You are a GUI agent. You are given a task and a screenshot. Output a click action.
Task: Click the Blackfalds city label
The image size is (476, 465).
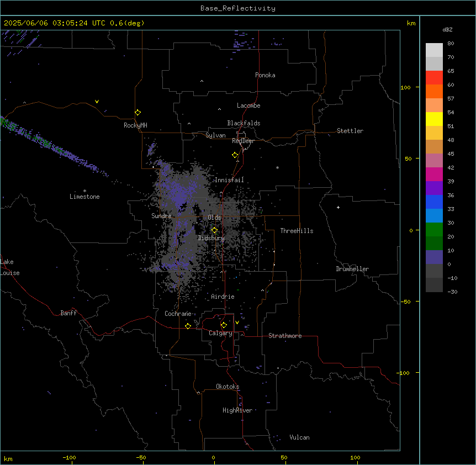244,123
